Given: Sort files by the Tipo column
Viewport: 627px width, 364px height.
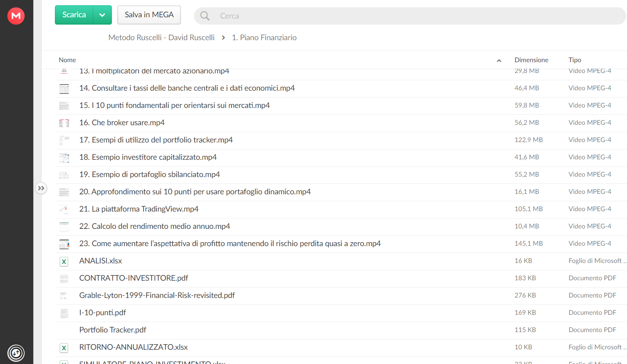Looking at the screenshot, I should coord(575,60).
